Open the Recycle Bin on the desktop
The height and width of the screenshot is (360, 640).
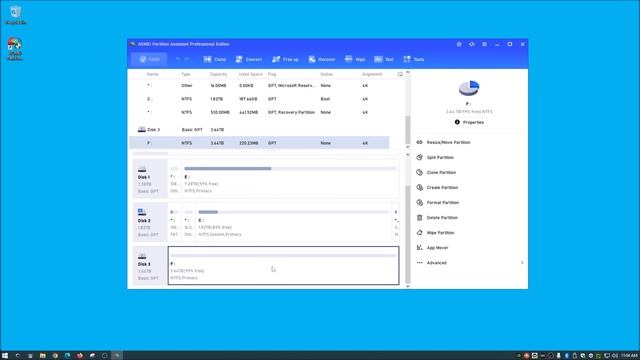point(16,15)
